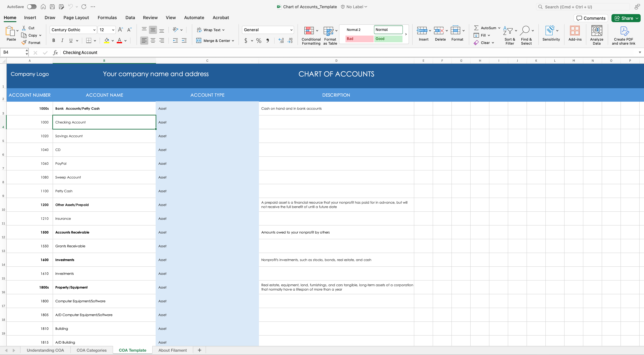Toggle Italic formatting
Viewport: 644px width, 355px height.
[62, 41]
